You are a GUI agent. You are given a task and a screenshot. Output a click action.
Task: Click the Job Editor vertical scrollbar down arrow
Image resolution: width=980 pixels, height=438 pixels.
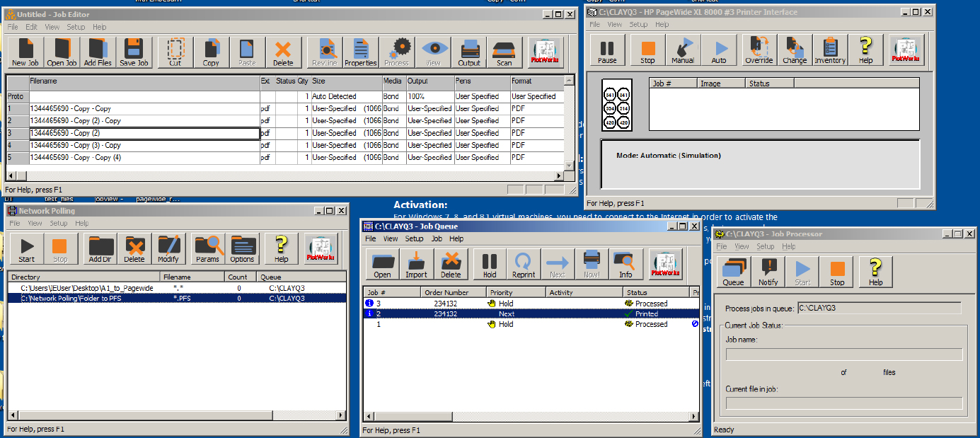tap(570, 165)
